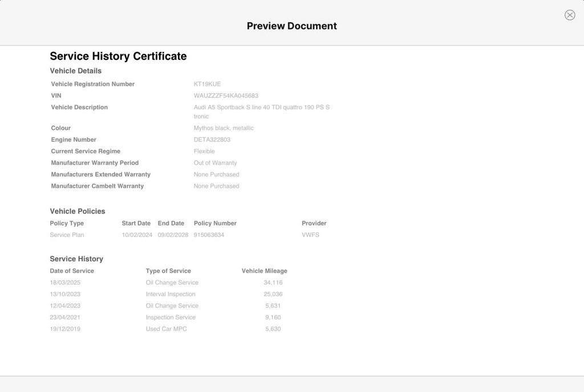Select the Mythos black, metallic colour value
Screen dimensions: 584x392
coord(224,128)
